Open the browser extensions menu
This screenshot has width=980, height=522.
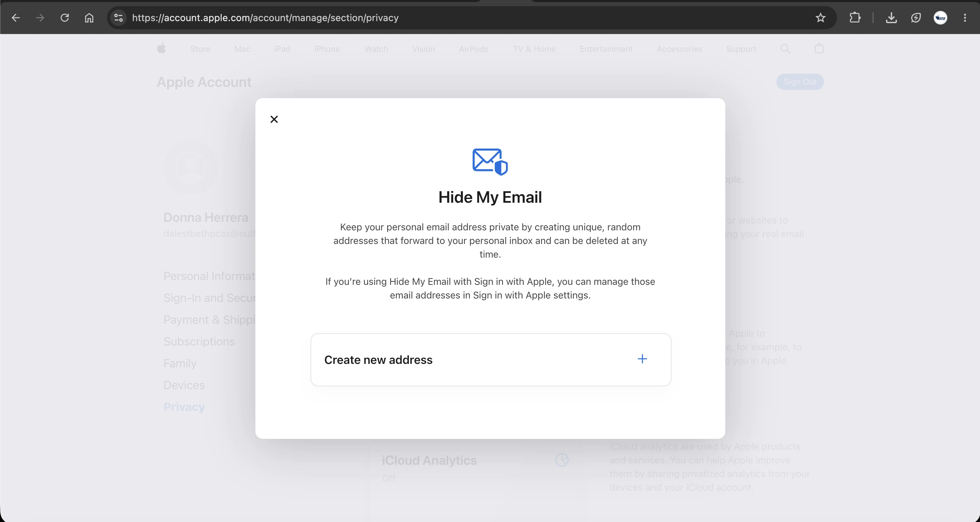855,17
